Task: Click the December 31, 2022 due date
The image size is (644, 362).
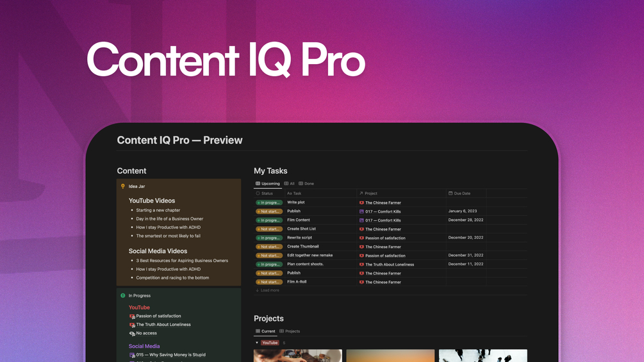Action: (x=466, y=255)
